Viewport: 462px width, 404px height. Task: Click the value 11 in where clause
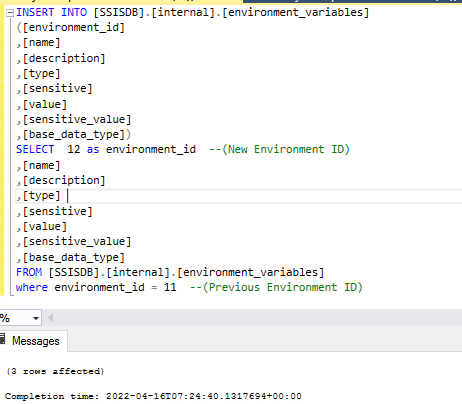click(170, 287)
